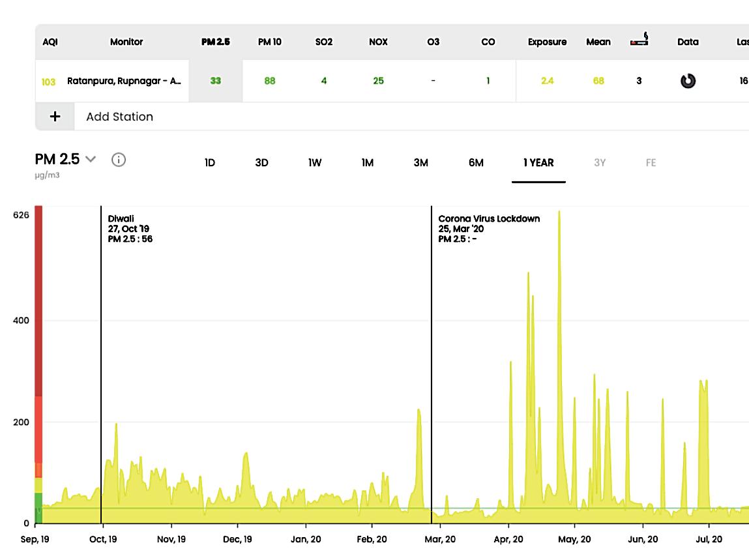
Task: Choose the 6M time range tab
Action: click(476, 163)
